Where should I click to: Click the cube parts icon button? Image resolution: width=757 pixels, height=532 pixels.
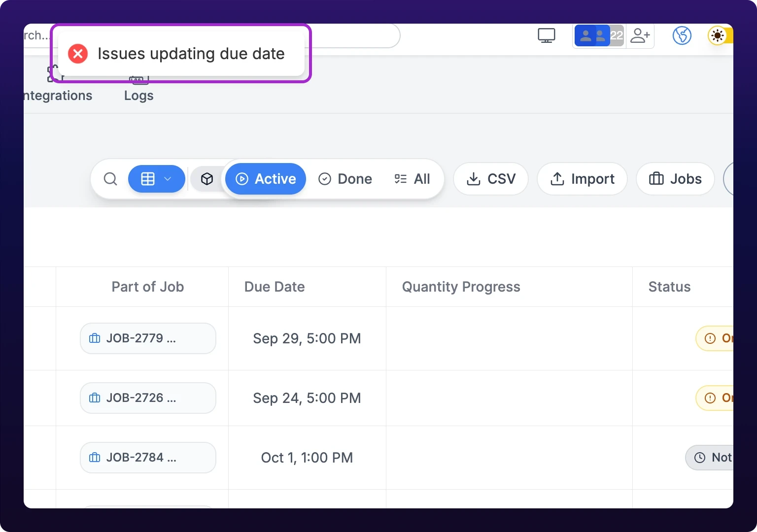(x=207, y=179)
